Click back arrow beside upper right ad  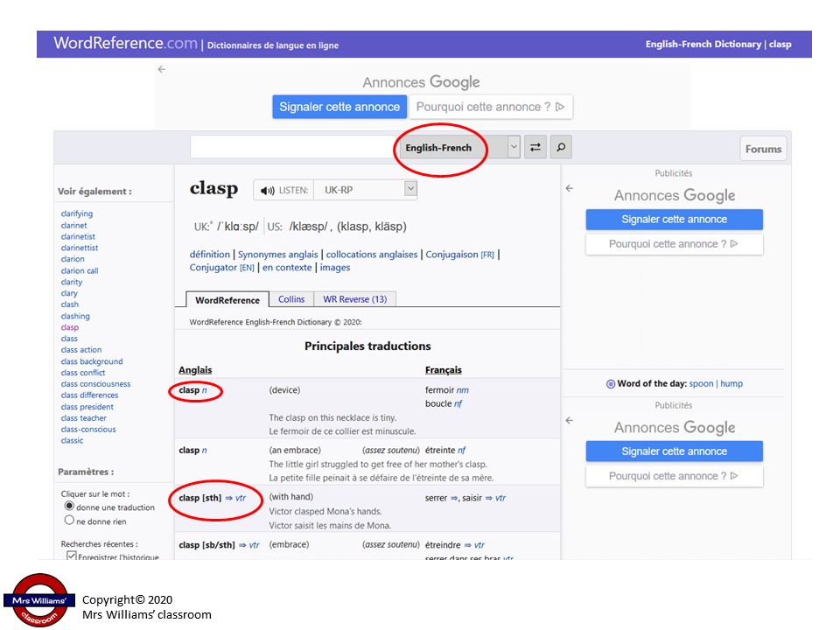tap(570, 189)
